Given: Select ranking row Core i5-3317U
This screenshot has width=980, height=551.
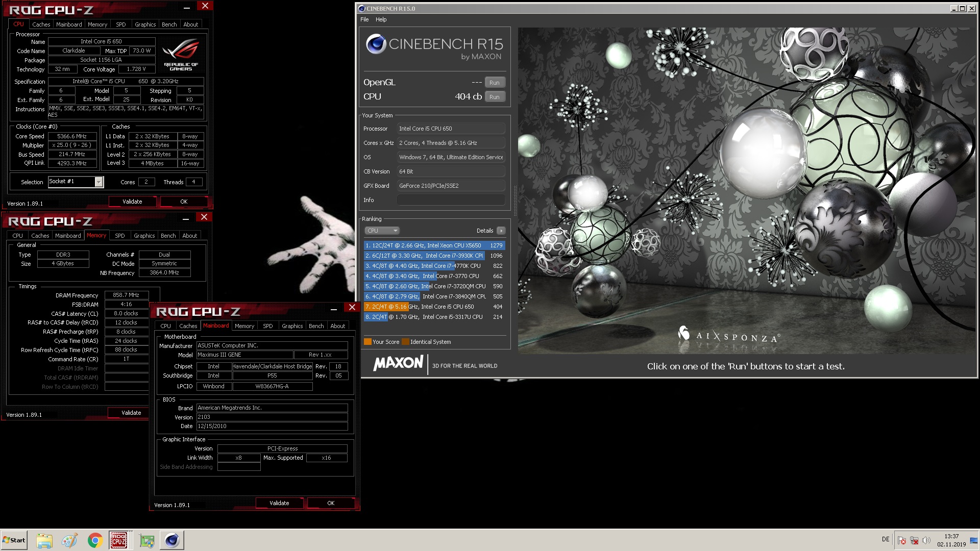Looking at the screenshot, I should 434,317.
